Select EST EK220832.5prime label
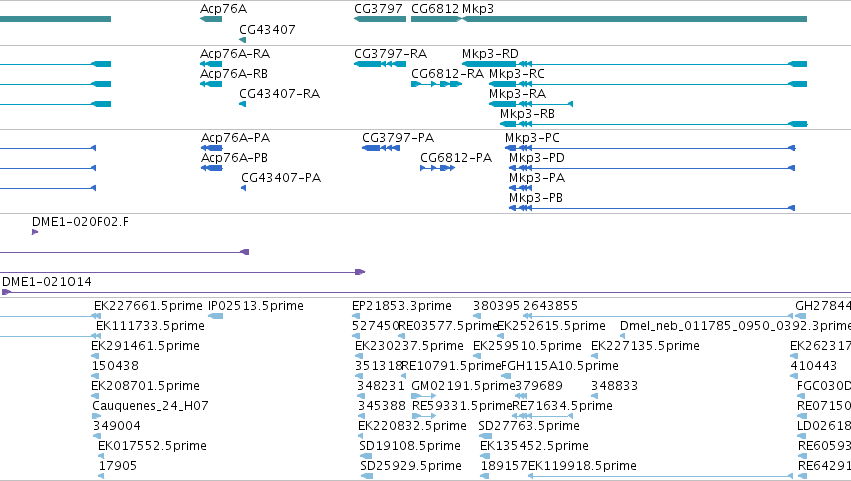The width and height of the screenshot is (851, 481). pyautogui.click(x=412, y=427)
